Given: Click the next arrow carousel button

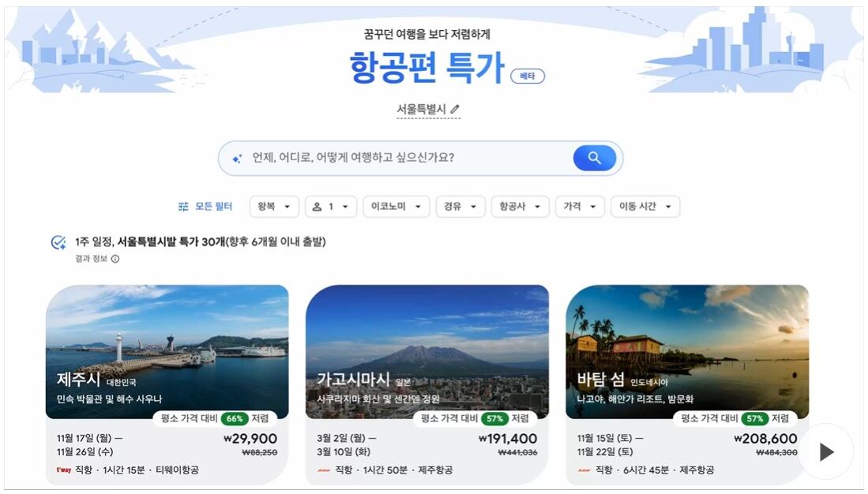Looking at the screenshot, I should coord(825,451).
